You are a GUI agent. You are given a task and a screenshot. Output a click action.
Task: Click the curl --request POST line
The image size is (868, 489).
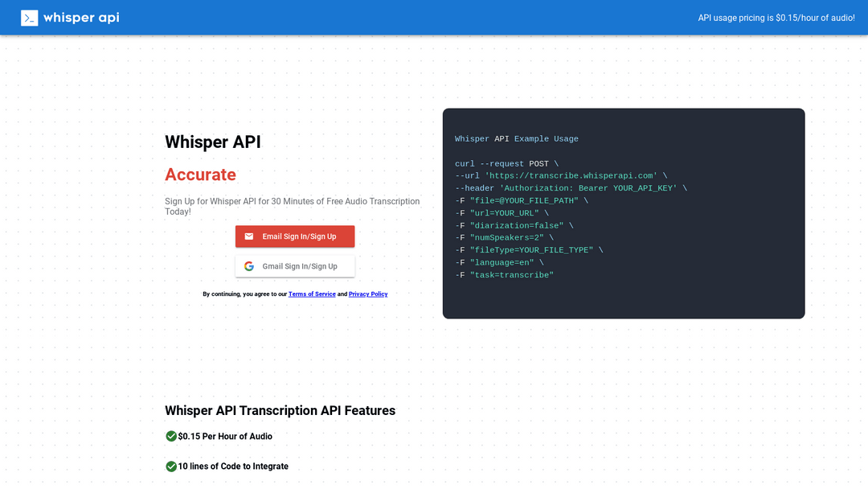coord(506,164)
